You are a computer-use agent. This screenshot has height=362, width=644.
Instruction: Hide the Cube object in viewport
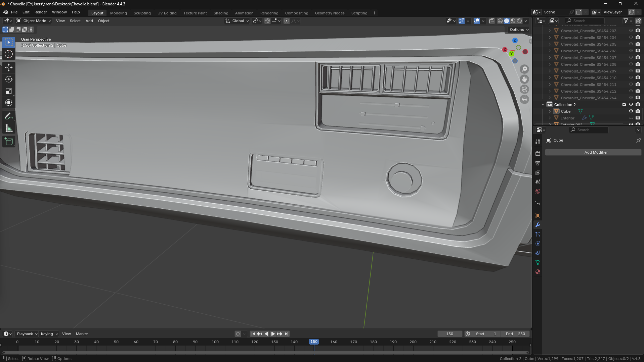tap(631, 111)
